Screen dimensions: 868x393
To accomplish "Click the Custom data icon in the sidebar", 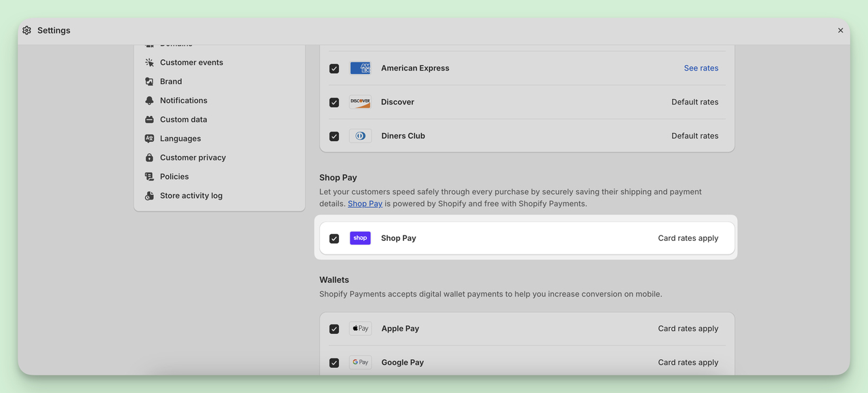I will coord(149,119).
